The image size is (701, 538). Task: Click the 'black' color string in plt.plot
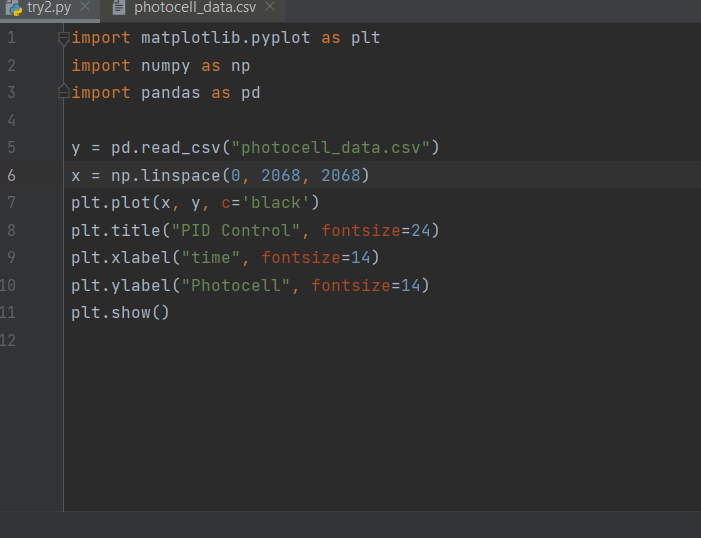coord(280,203)
